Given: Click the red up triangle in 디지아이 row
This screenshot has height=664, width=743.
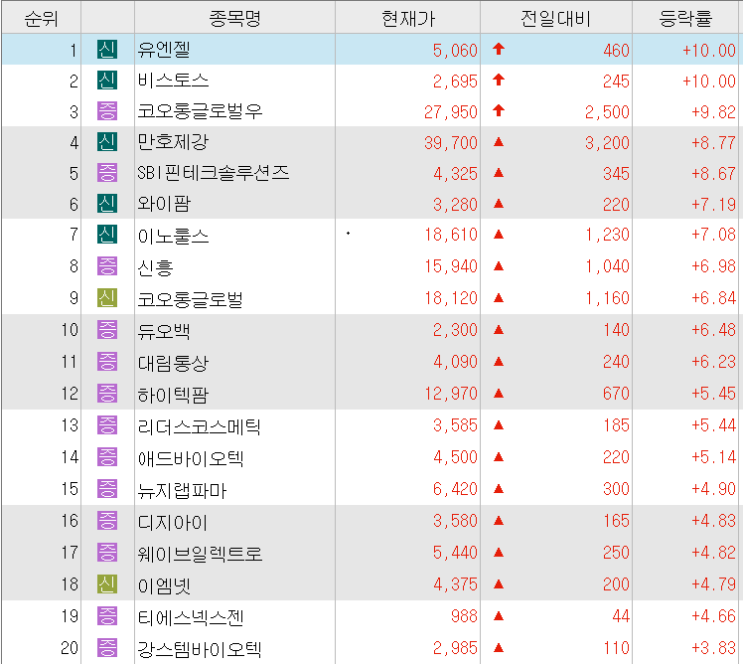Looking at the screenshot, I should [498, 520].
